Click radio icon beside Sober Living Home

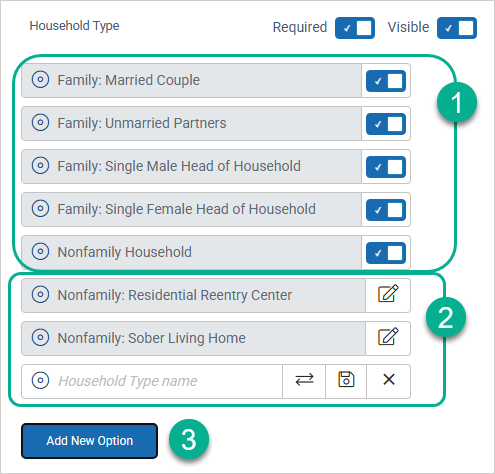tap(40, 338)
